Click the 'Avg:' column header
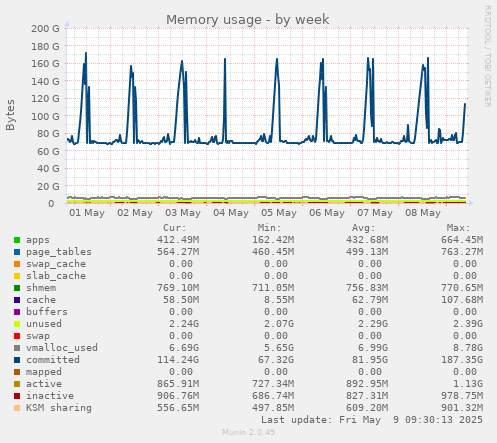The image size is (497, 443). point(364,228)
